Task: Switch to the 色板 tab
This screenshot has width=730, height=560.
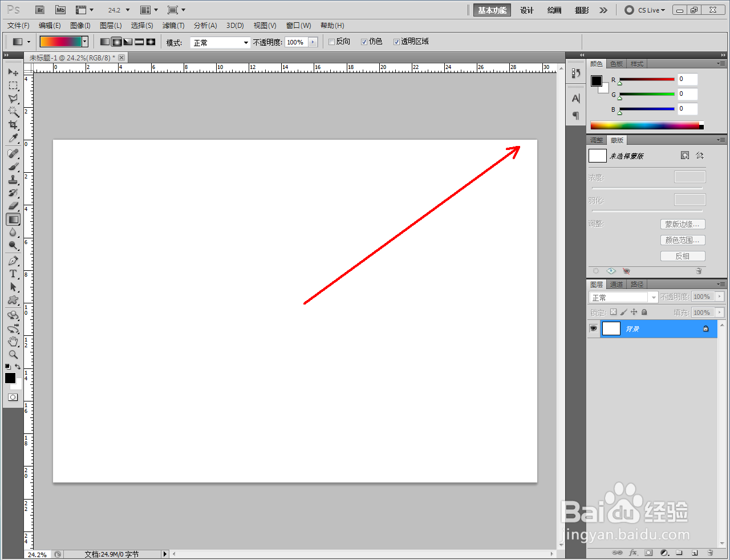Action: point(617,64)
